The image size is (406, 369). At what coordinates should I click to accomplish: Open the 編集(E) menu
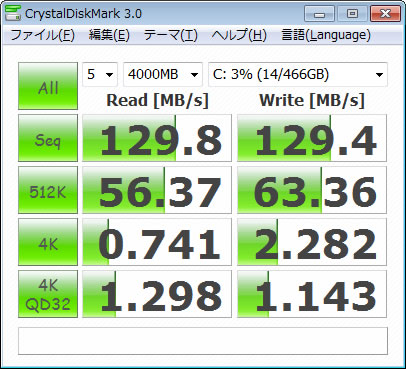(x=109, y=35)
